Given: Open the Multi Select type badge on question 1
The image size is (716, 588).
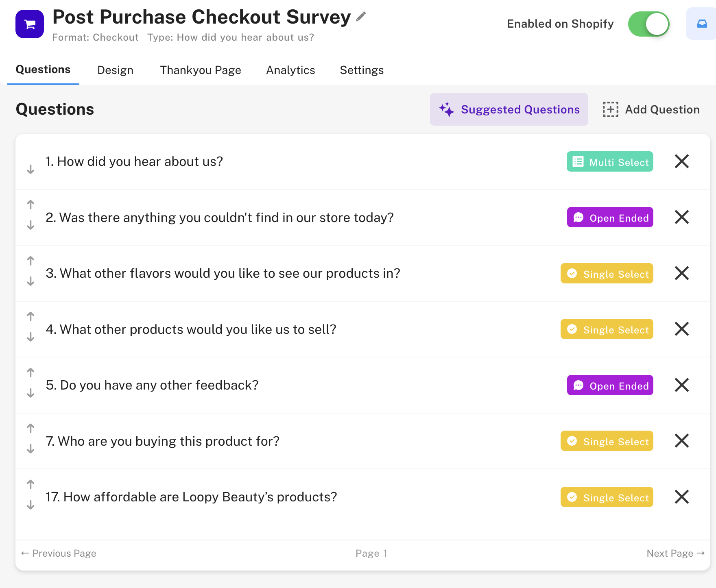Looking at the screenshot, I should (x=610, y=162).
